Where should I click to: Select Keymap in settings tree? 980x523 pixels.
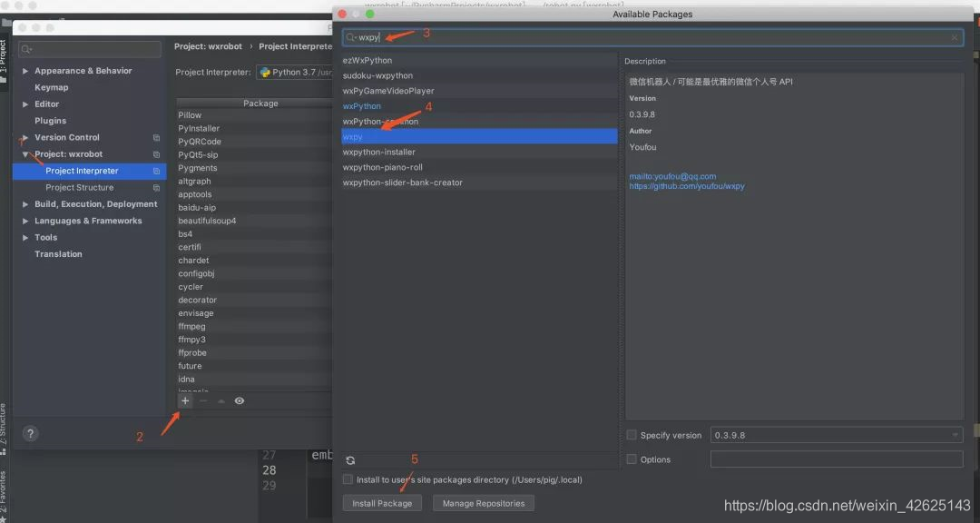51,87
